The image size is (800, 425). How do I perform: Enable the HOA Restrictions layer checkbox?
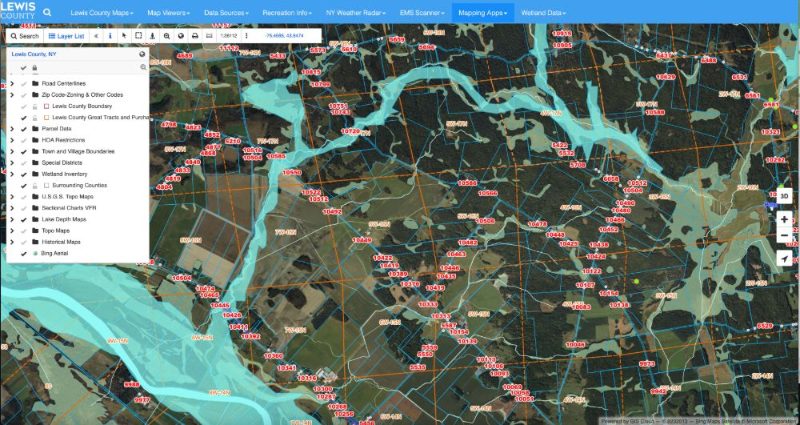pos(23,140)
